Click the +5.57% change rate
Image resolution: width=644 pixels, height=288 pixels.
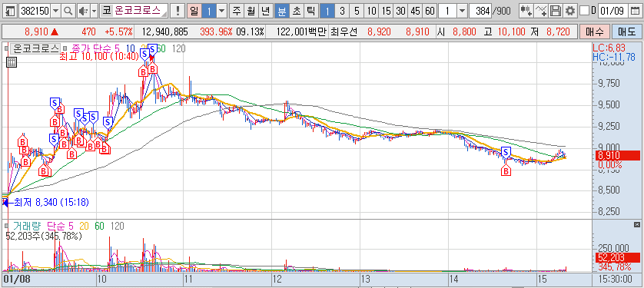point(118,31)
